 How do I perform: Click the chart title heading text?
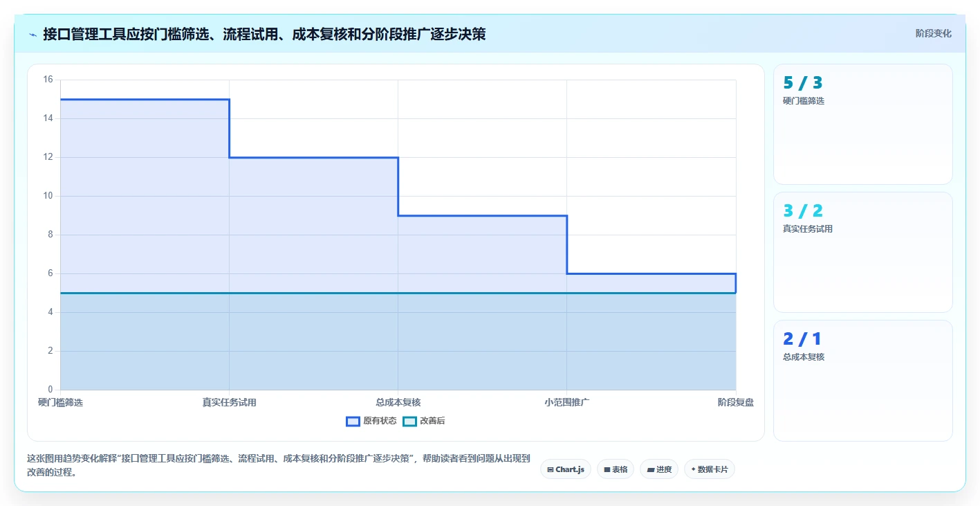pyautogui.click(x=264, y=34)
